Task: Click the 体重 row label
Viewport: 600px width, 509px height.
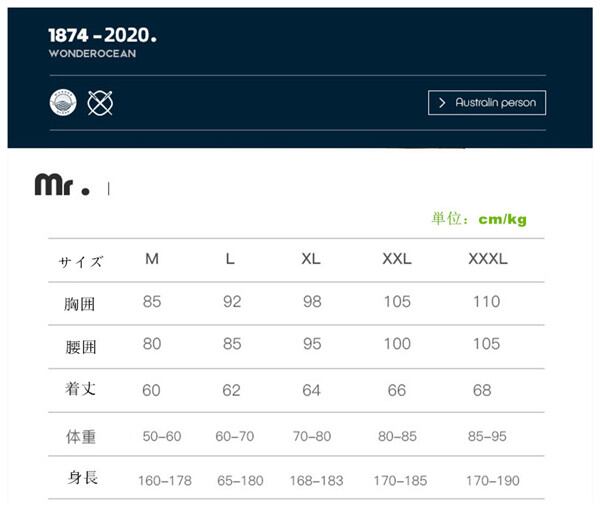Action: [x=80, y=437]
